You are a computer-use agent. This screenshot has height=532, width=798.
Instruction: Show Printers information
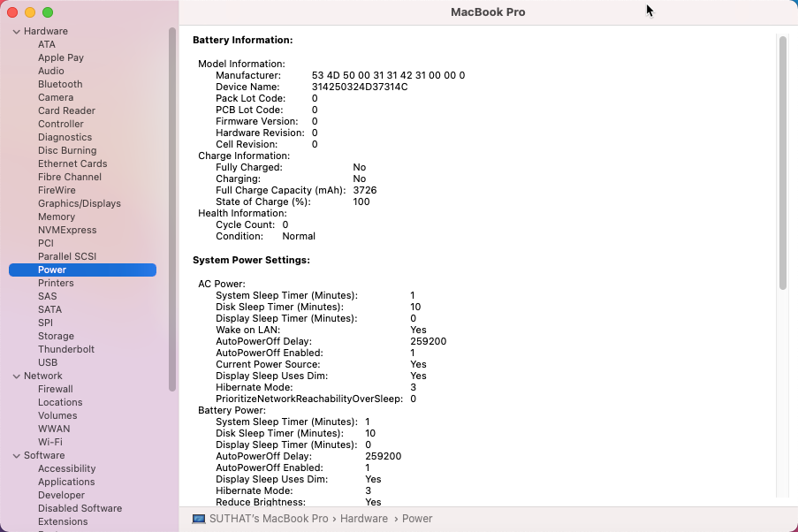pyautogui.click(x=56, y=283)
